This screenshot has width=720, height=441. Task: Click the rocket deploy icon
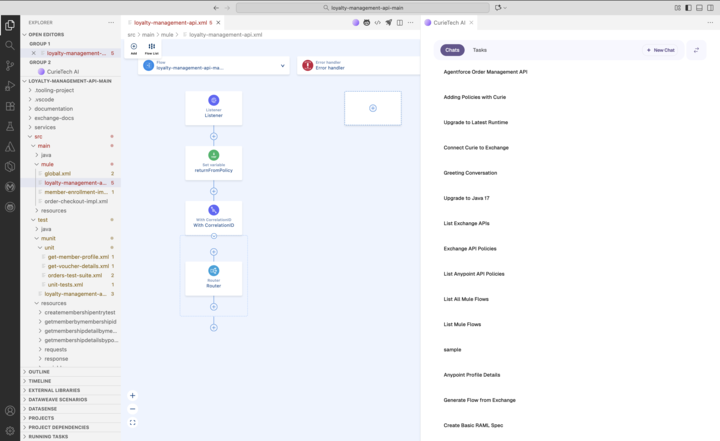click(388, 23)
